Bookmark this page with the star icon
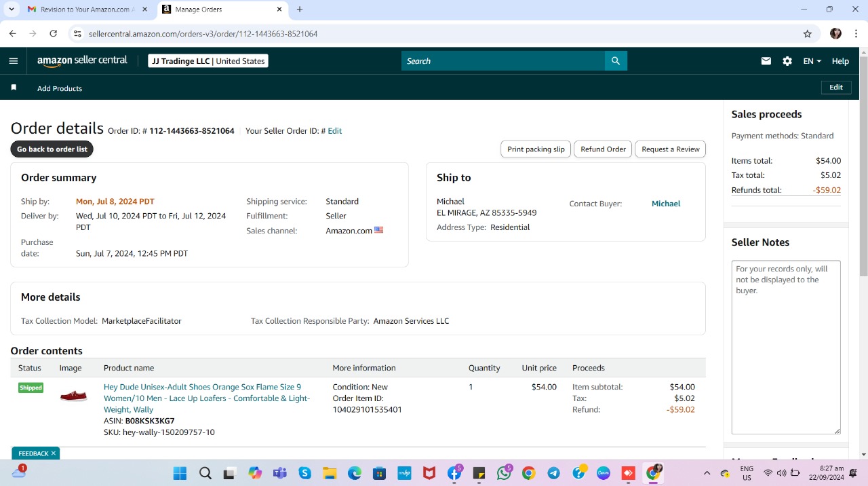 807,33
